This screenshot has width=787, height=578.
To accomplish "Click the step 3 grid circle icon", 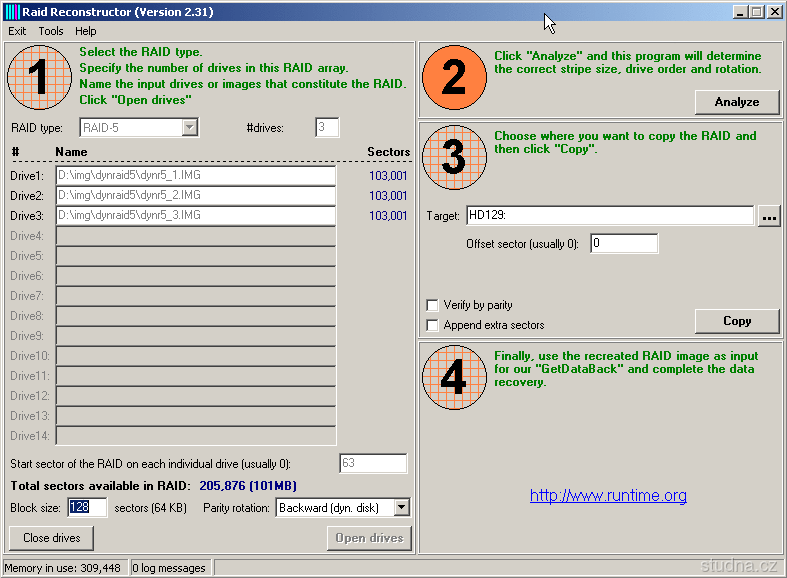I will pyautogui.click(x=453, y=157).
